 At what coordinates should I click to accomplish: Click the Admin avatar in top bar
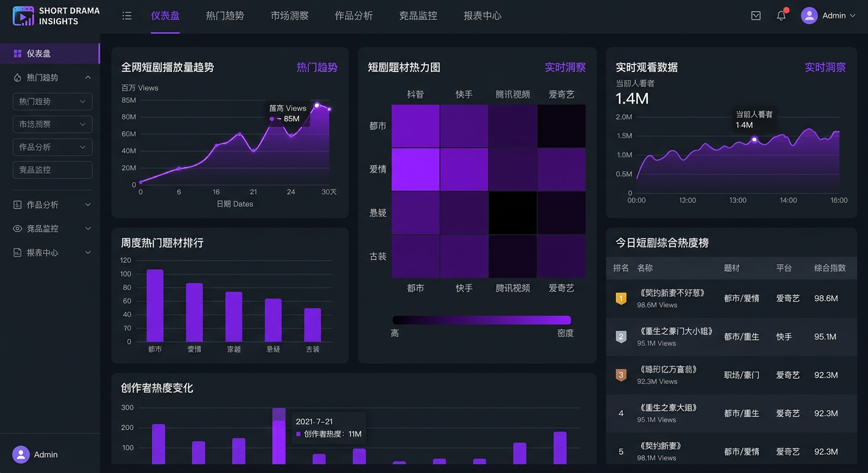(809, 15)
